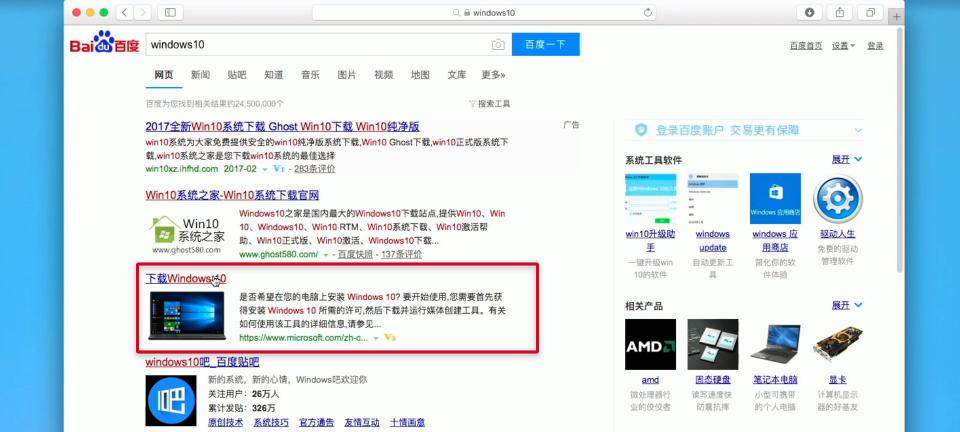Switch to the 文库 tab
This screenshot has width=960, height=432.
pyautogui.click(x=457, y=75)
